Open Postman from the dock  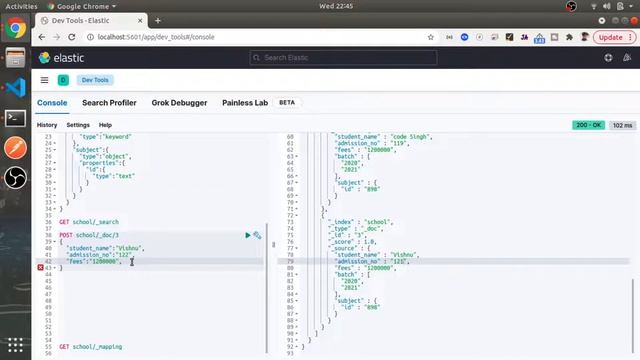16,147
